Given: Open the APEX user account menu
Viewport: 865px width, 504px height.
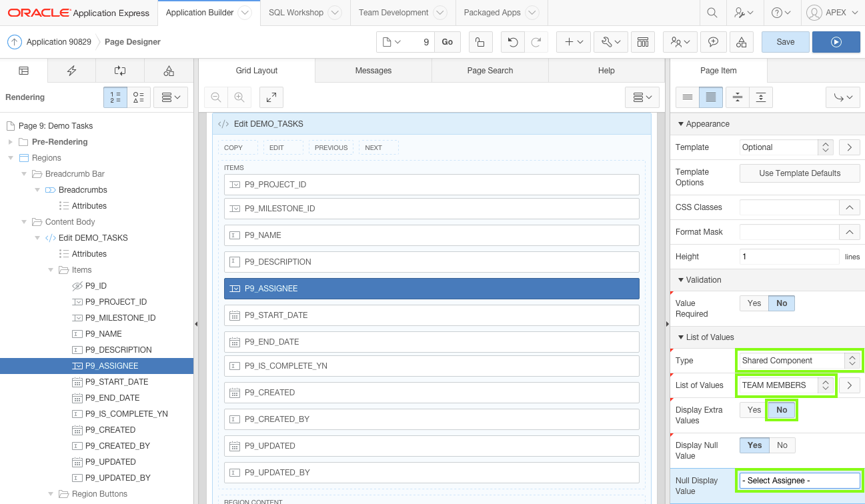Looking at the screenshot, I should pos(833,13).
